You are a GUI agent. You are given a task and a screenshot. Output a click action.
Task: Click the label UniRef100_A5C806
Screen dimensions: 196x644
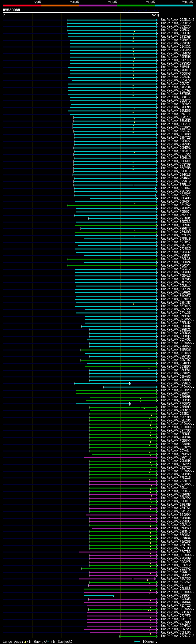coord(176,74)
